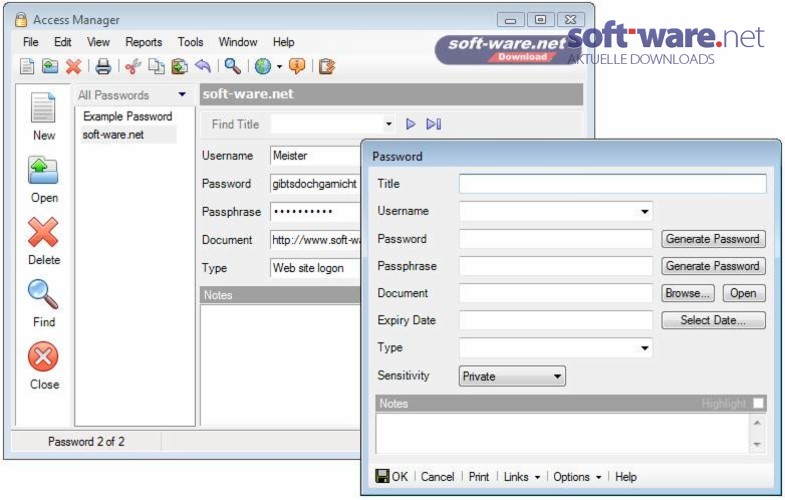Open the Help menu in menu bar
Image resolution: width=785 pixels, height=500 pixels.
pos(283,42)
